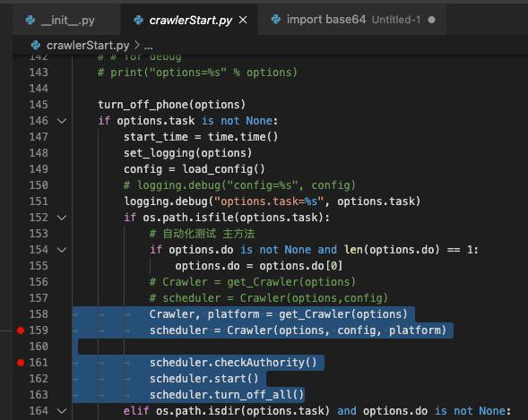528x420 pixels.
Task: Collapse the fold at line 154
Action: pyautogui.click(x=62, y=250)
